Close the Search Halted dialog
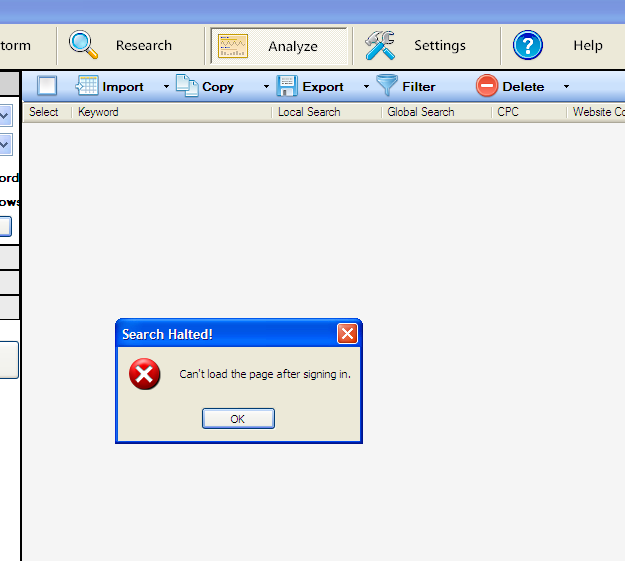This screenshot has height=561, width=625. point(347,334)
